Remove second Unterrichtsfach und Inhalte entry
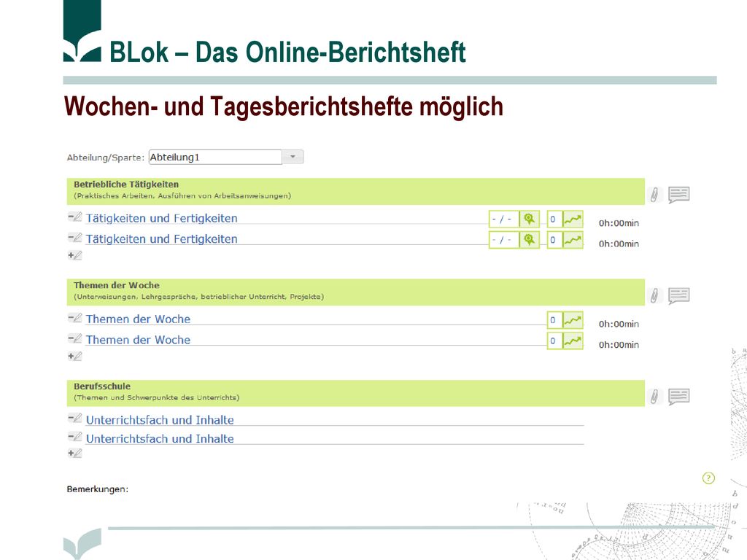The width and height of the screenshot is (747, 560). tap(75, 436)
